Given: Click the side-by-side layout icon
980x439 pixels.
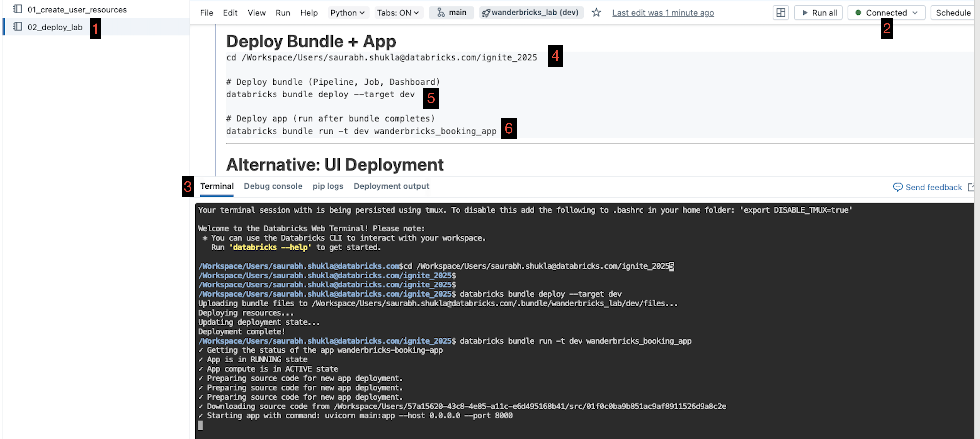Looking at the screenshot, I should click(x=780, y=13).
